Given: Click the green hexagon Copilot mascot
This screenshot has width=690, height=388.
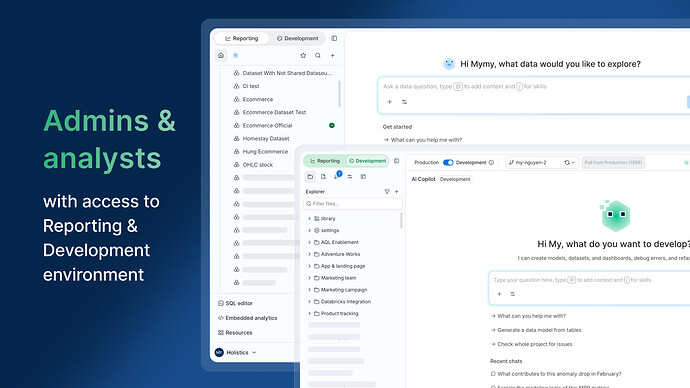Looking at the screenshot, I should click(615, 216).
